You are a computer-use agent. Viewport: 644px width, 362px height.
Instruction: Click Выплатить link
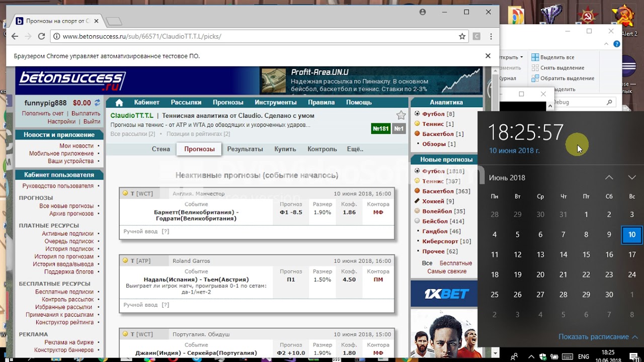point(86,114)
